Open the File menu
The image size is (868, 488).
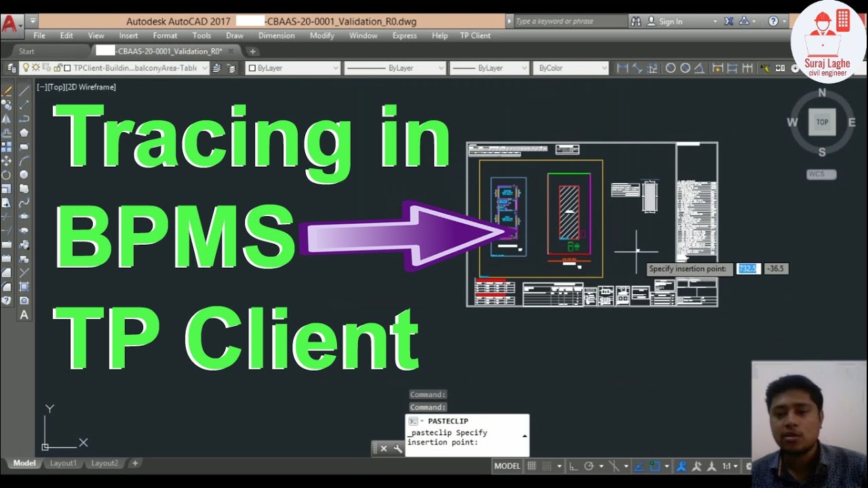click(x=39, y=35)
